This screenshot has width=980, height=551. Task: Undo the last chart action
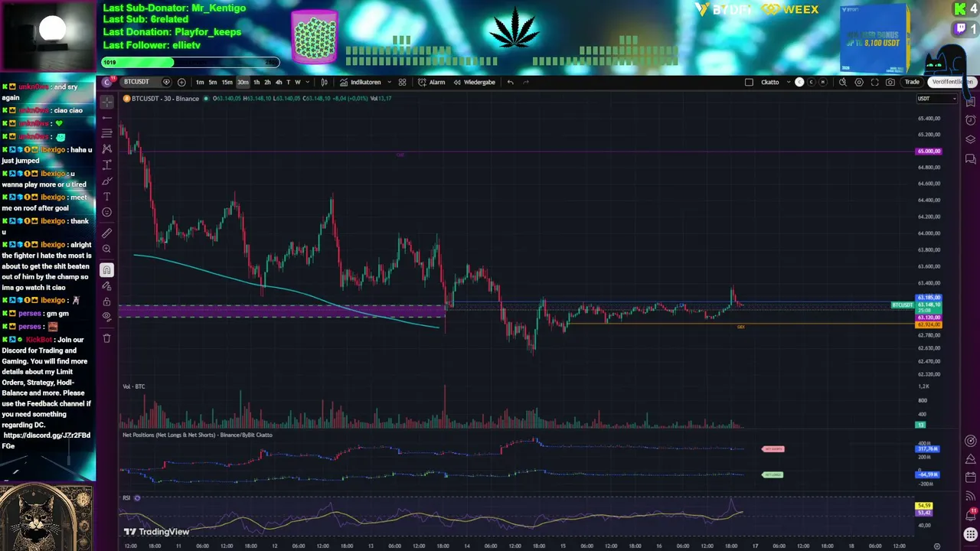511,82
